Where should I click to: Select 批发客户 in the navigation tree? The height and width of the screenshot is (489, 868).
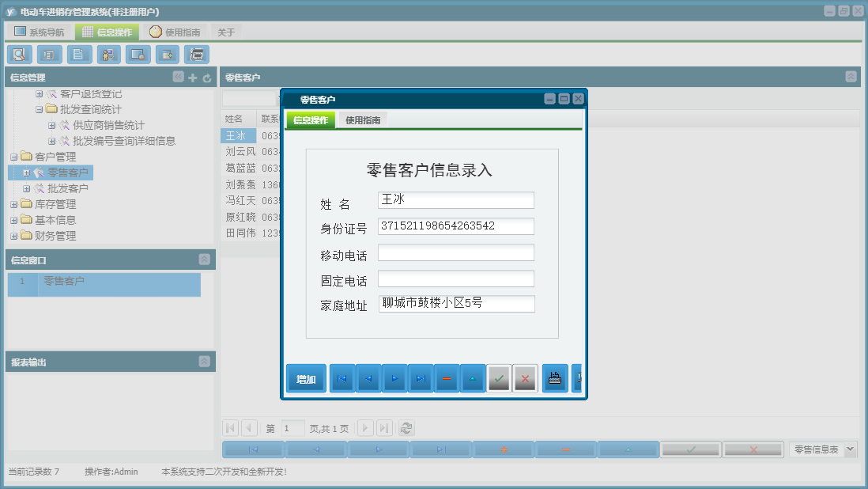pyautogui.click(x=70, y=188)
